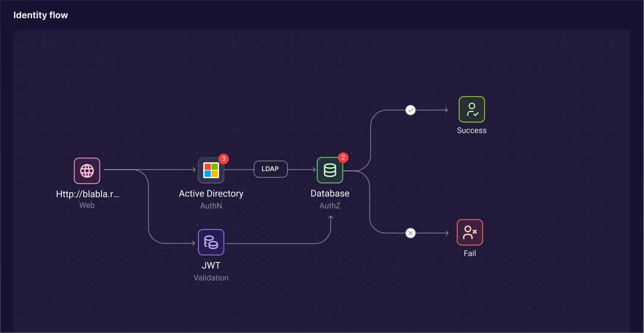This screenshot has width=644, height=333.
Task: Select the Success user node icon
Action: (x=472, y=109)
